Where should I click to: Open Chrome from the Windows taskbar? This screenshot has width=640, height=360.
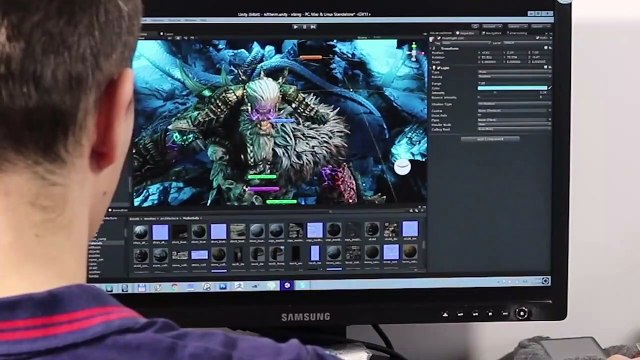[174, 287]
